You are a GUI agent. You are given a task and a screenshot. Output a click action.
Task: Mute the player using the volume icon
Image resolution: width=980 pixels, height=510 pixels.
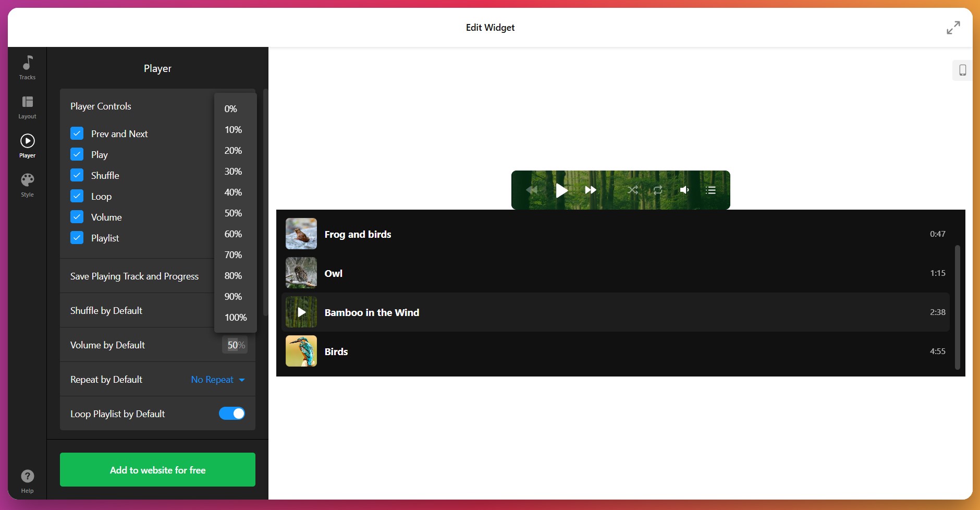[684, 190]
